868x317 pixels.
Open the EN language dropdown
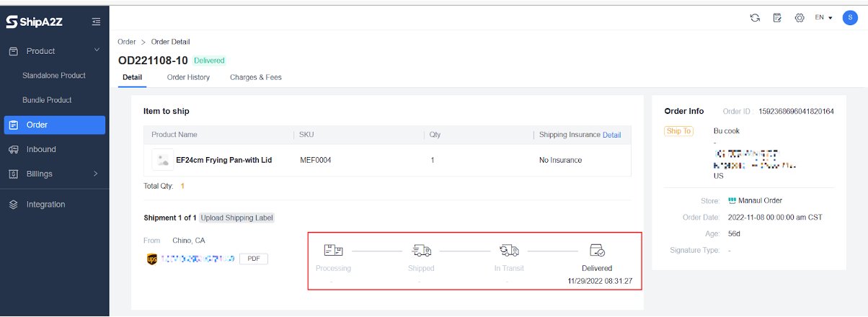(x=823, y=18)
